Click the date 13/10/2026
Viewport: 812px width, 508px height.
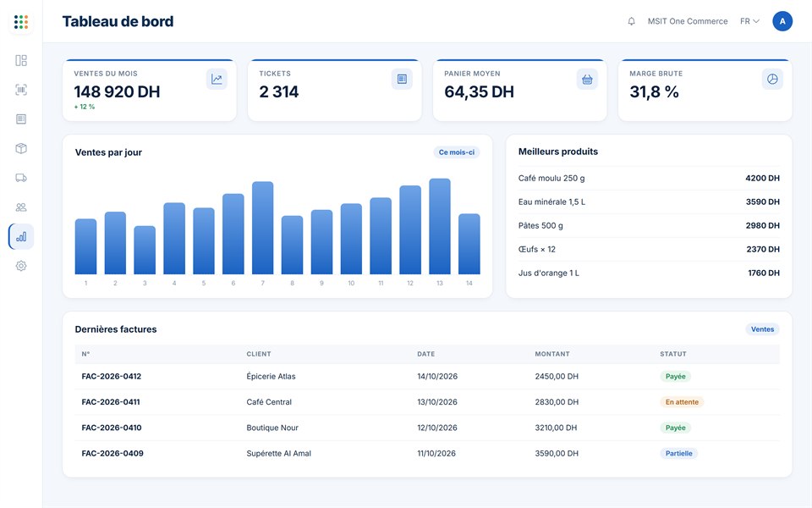click(437, 402)
